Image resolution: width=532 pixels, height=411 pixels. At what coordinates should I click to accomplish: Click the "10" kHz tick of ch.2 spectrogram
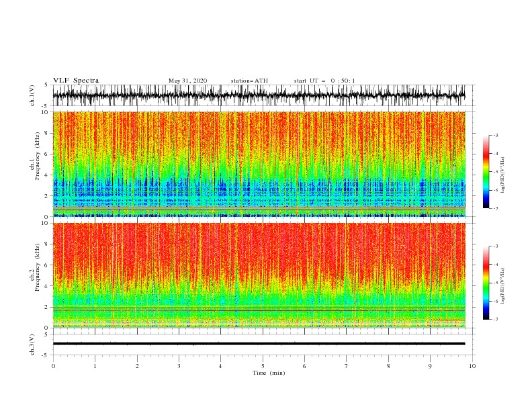click(x=46, y=223)
